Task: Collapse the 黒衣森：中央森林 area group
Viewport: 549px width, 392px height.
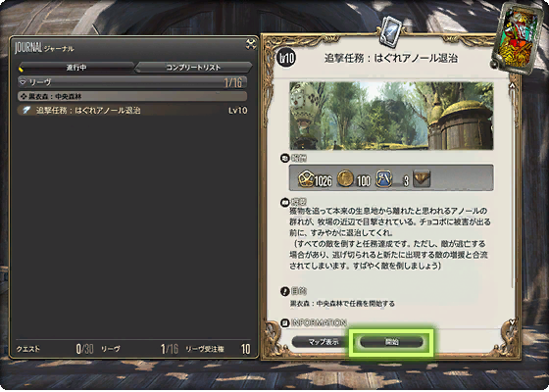Action: click(132, 96)
